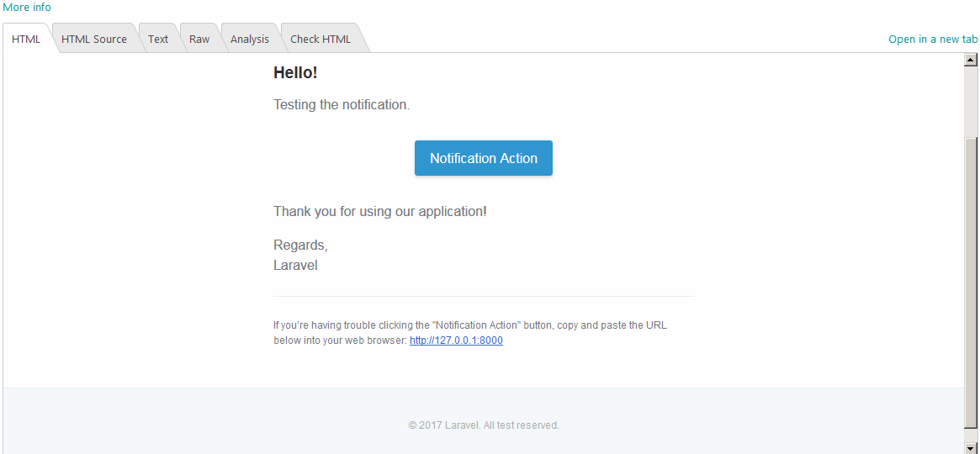Image resolution: width=980 pixels, height=454 pixels.
Task: Open the http://127.0.0.1:8000 link
Action: (456, 340)
